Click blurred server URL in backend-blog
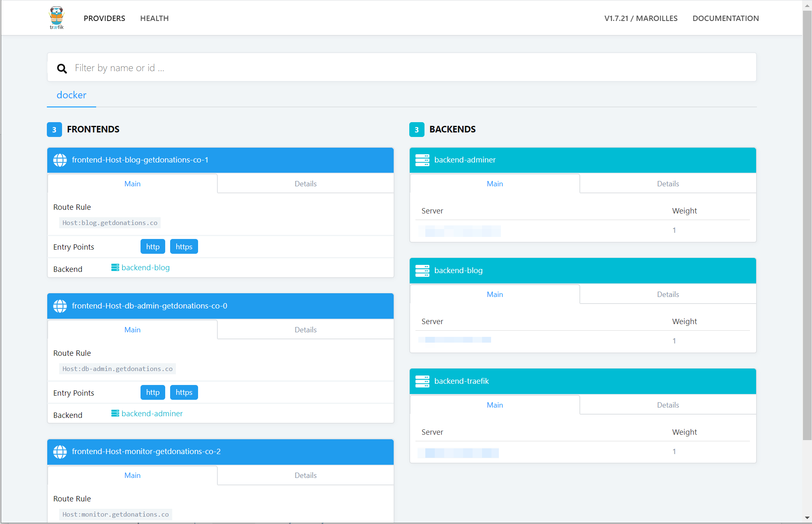The image size is (812, 524). coord(455,340)
